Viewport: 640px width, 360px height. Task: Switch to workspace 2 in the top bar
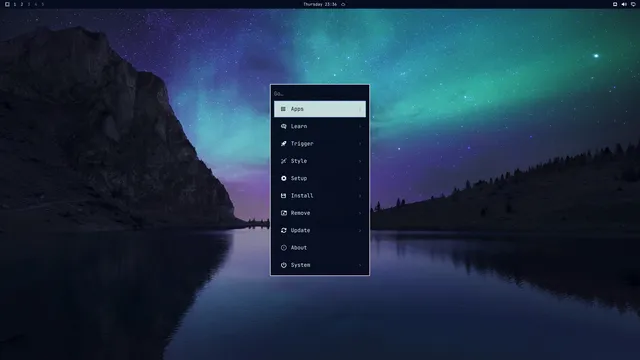click(22, 4)
